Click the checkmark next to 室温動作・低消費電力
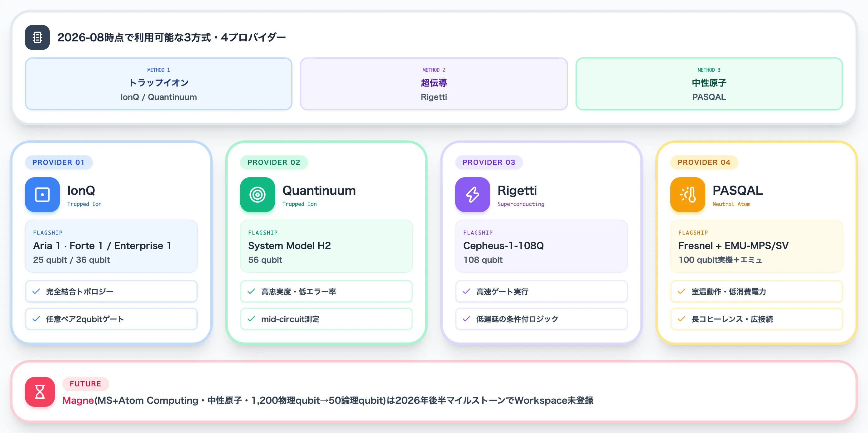Image resolution: width=868 pixels, height=433 pixels. [681, 291]
